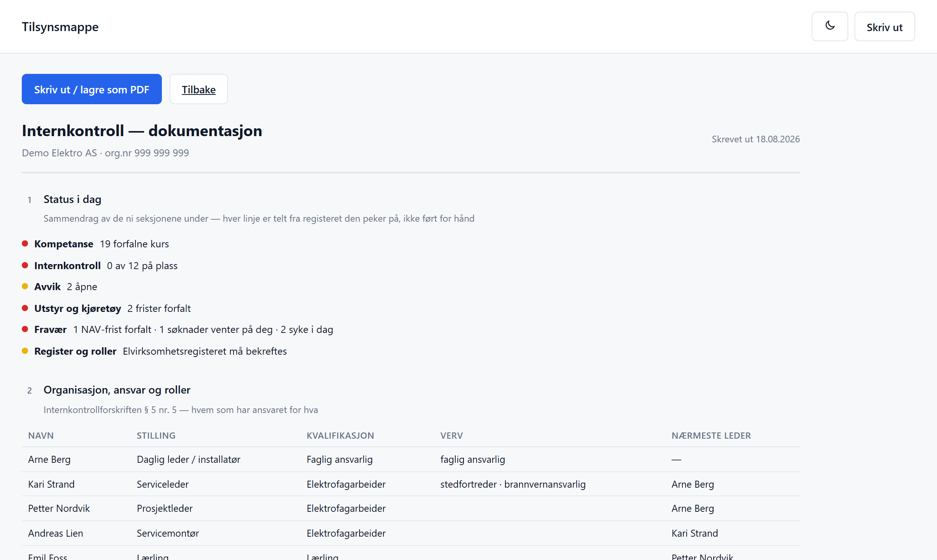Screen dimensions: 937x560
Task: Toggle dark mode with the moon icon
Action: (x=830, y=26)
